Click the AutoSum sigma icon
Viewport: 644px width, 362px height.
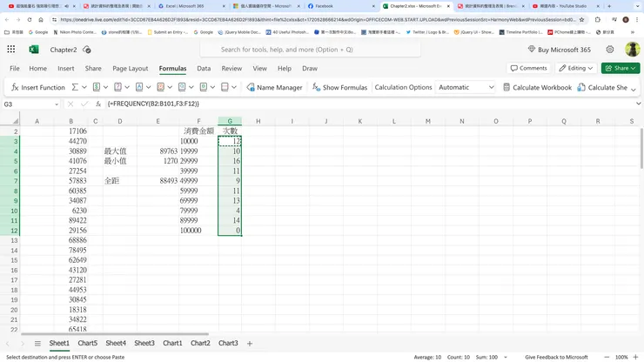click(x=75, y=87)
